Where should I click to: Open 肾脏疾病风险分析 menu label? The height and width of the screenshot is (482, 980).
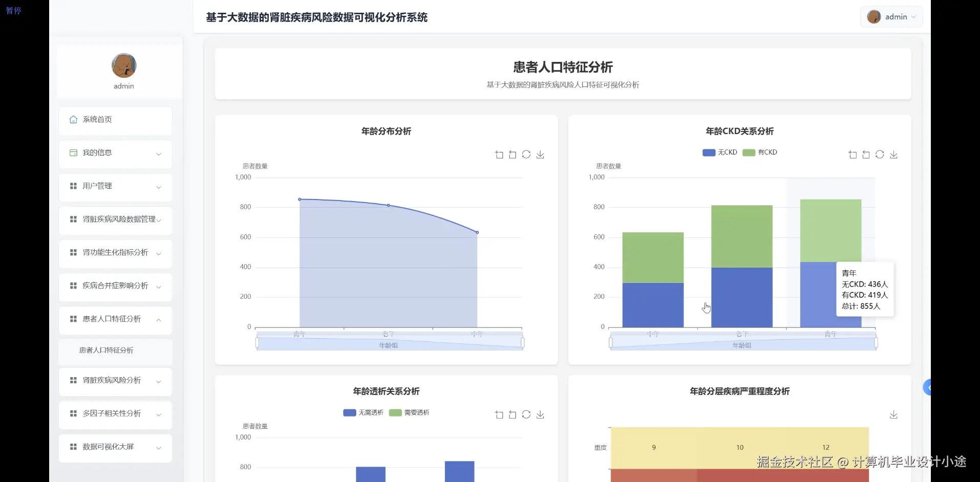coord(112,380)
